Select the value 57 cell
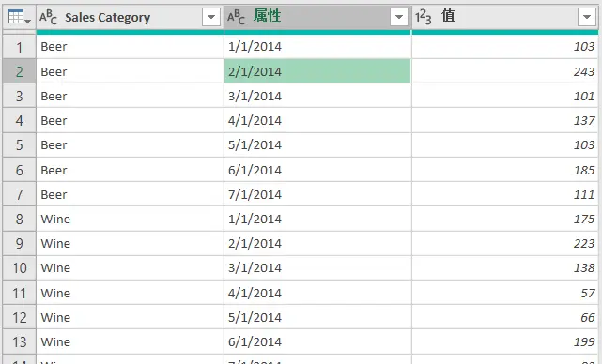Screen dimensions: 602x364 505,293
